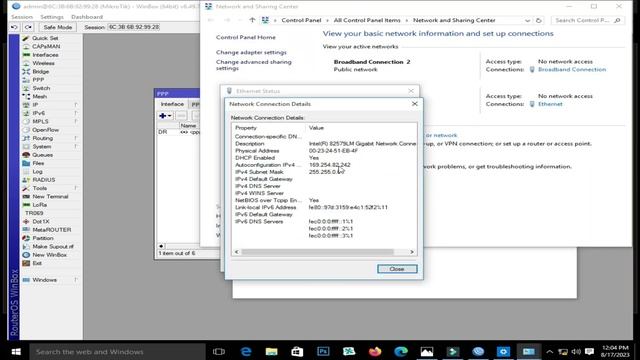
Task: Open TR069 in WinBox sidebar
Action: 34,213
